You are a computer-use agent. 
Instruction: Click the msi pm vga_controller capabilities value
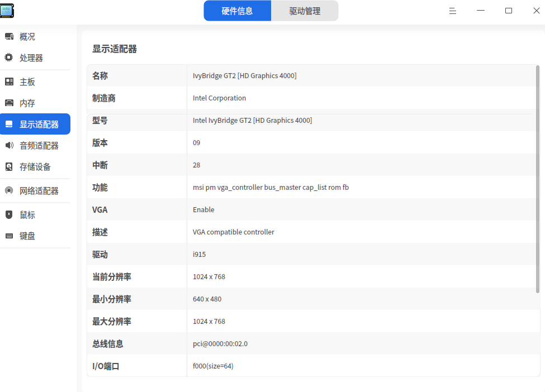pyautogui.click(x=271, y=188)
